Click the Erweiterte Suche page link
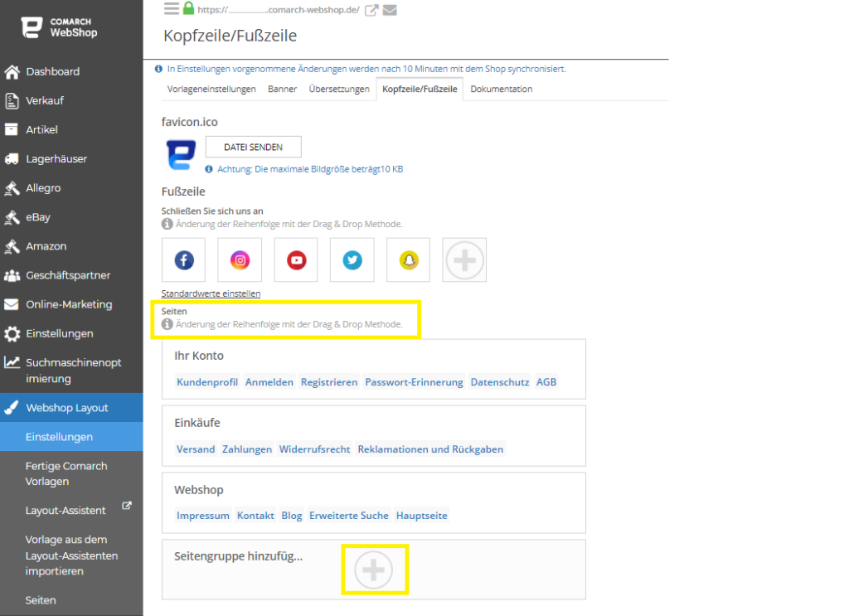The height and width of the screenshot is (616, 849). pos(349,516)
